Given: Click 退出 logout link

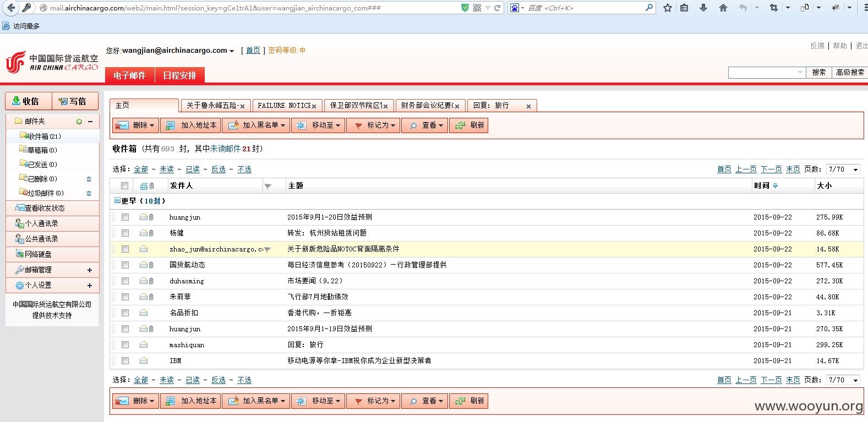Looking at the screenshot, I should (x=861, y=46).
